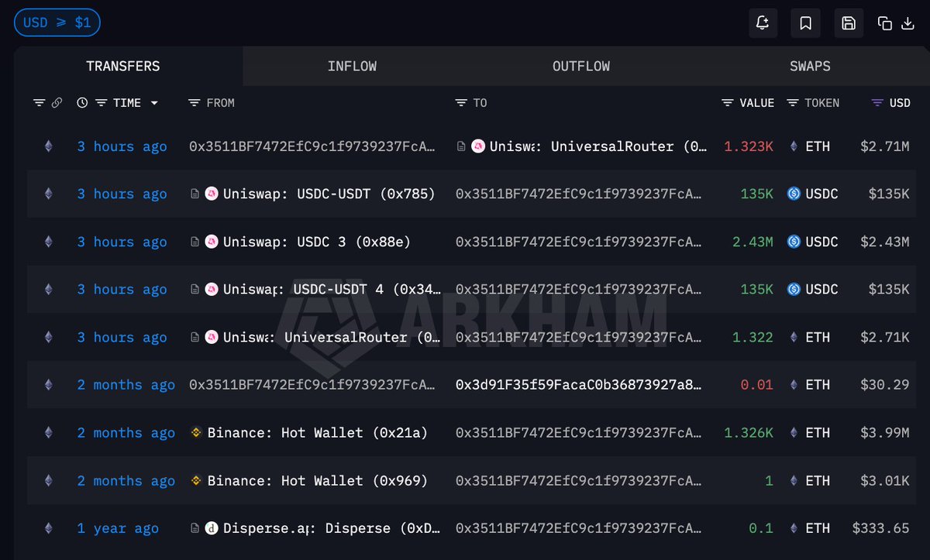The width and height of the screenshot is (930, 560).
Task: Open Binance: Hot Wallet (0x21a) link
Action: [x=317, y=433]
